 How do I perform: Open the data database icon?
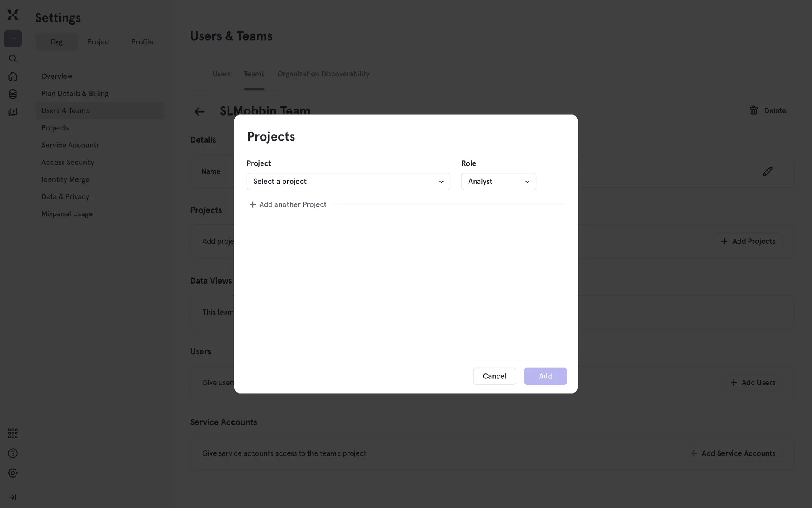tap(13, 94)
